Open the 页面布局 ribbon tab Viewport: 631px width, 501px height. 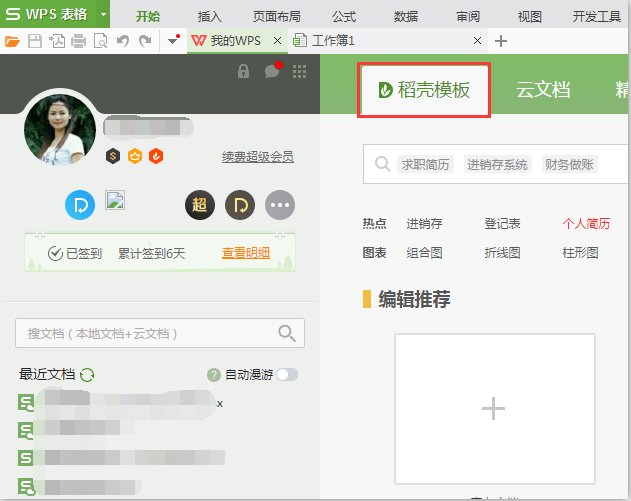276,16
